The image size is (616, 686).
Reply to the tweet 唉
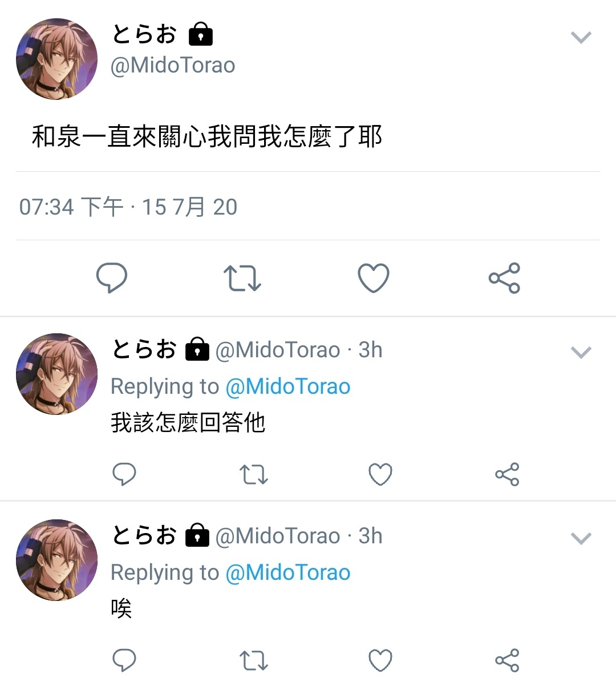[x=124, y=660]
